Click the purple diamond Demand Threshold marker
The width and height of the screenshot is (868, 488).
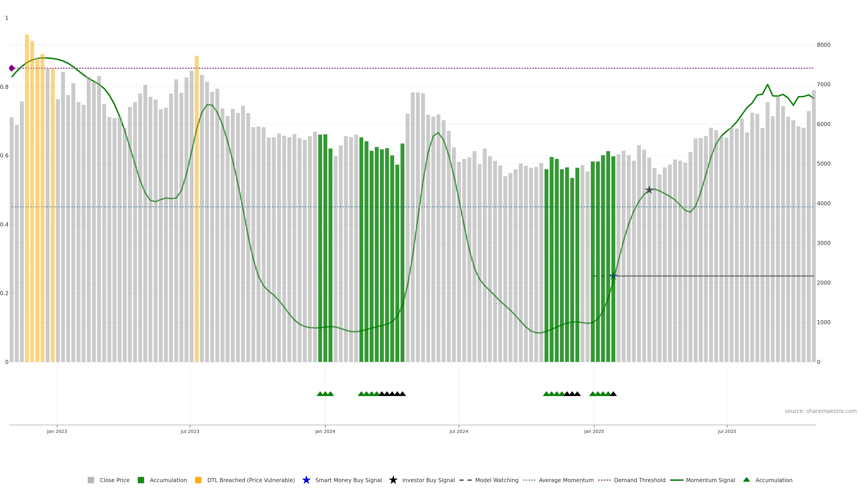pyautogui.click(x=12, y=68)
